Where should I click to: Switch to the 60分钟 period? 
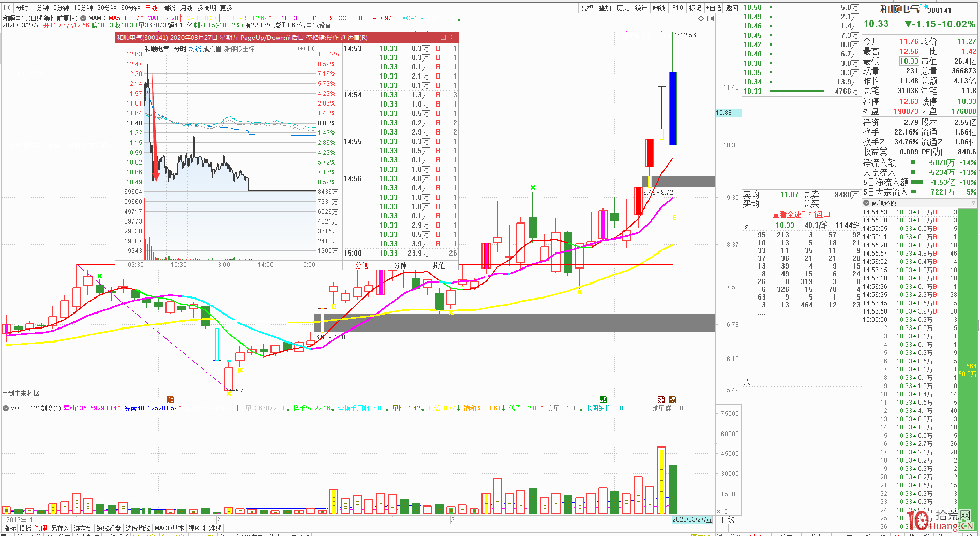(x=131, y=8)
